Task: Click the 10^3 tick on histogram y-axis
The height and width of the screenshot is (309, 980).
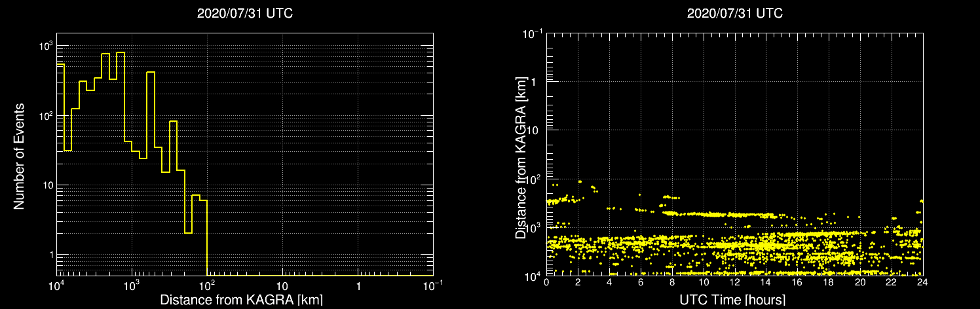Action: pyautogui.click(x=45, y=47)
